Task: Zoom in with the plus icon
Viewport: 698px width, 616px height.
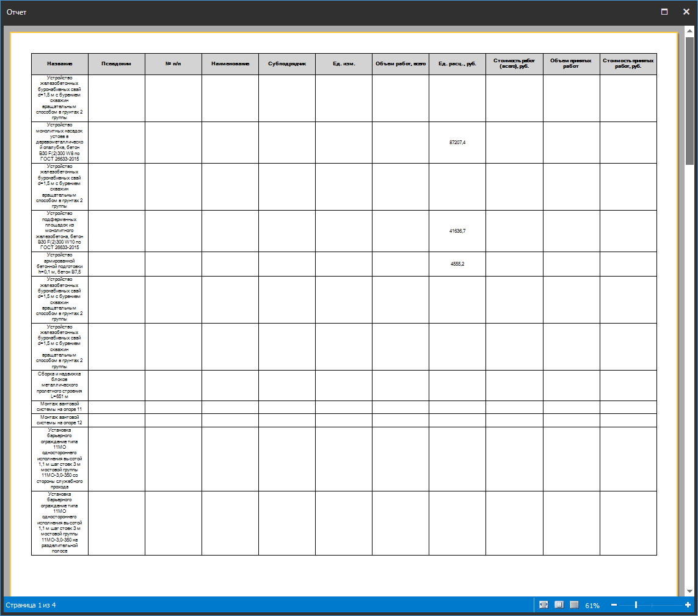Action: [x=688, y=605]
